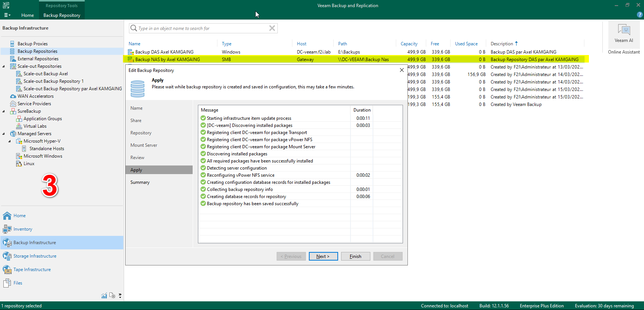Click the Application Groups icon
Viewport: 644px width, 310px height.
19,119
